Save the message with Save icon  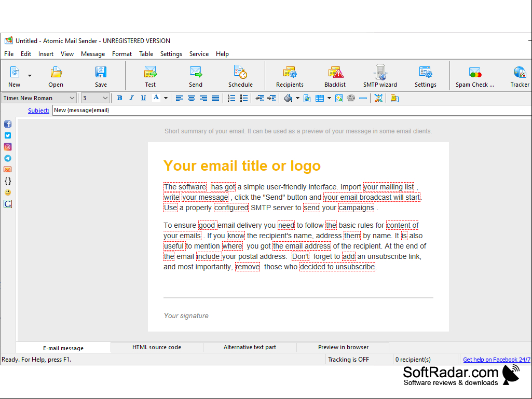[x=101, y=72]
